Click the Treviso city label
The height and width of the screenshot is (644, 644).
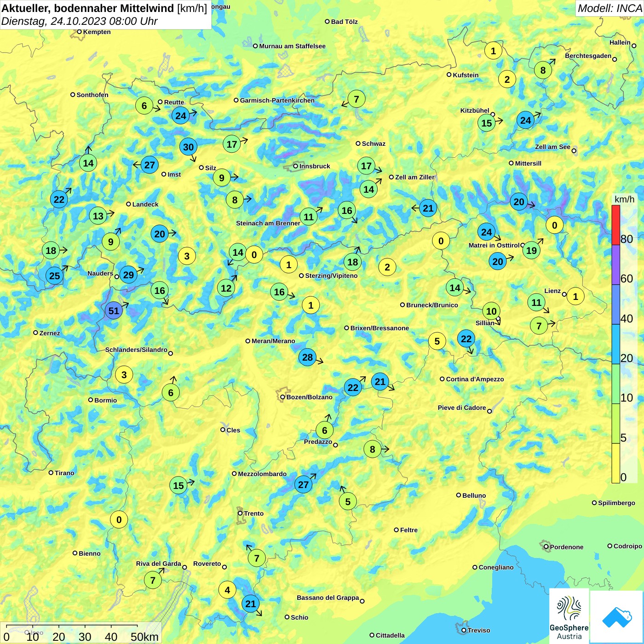click(479, 630)
